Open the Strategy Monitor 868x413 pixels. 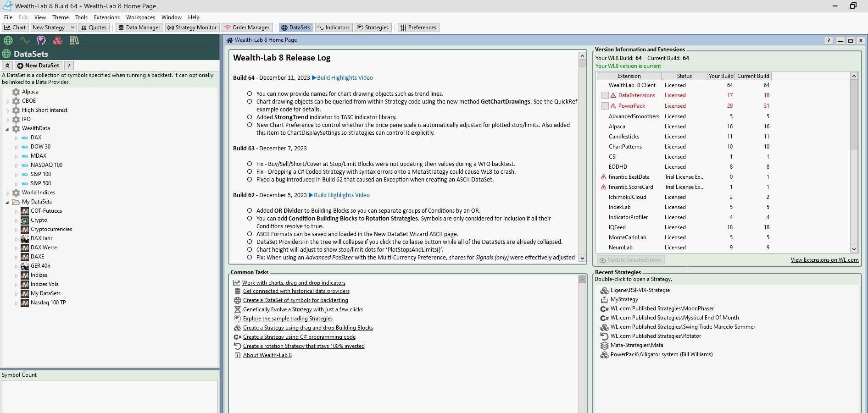192,28
